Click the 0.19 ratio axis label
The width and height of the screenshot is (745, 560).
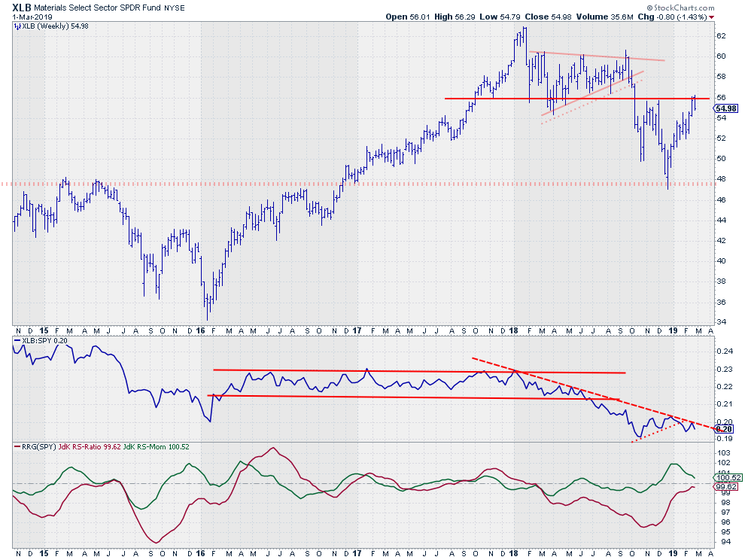[724, 439]
